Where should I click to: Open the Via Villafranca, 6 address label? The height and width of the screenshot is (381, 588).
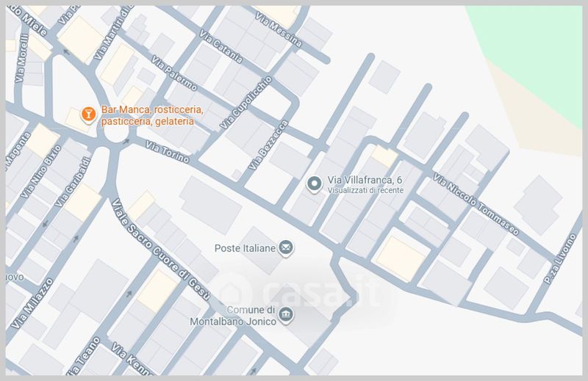coord(365,180)
